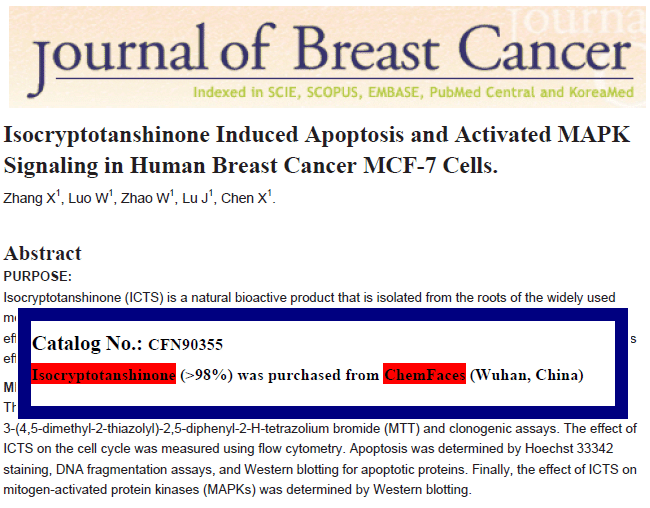Click the Abstract heading
This screenshot has width=650, height=508.
(x=43, y=253)
